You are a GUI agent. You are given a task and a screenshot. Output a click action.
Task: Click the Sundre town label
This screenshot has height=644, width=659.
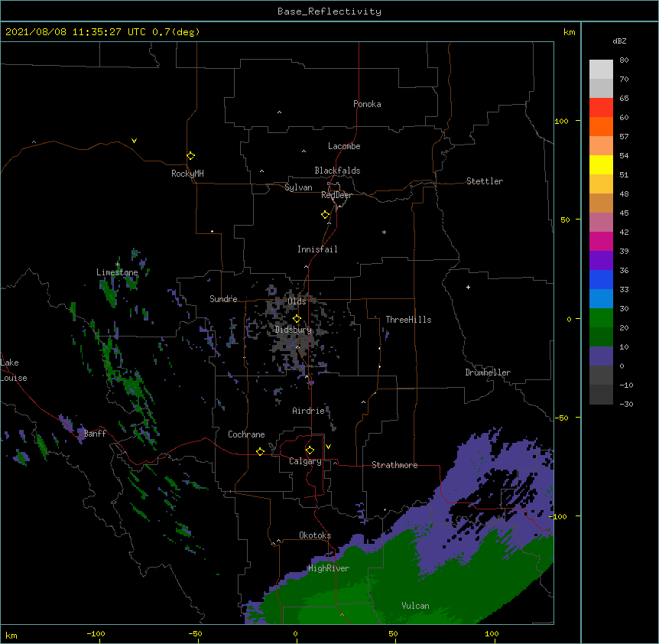click(223, 299)
